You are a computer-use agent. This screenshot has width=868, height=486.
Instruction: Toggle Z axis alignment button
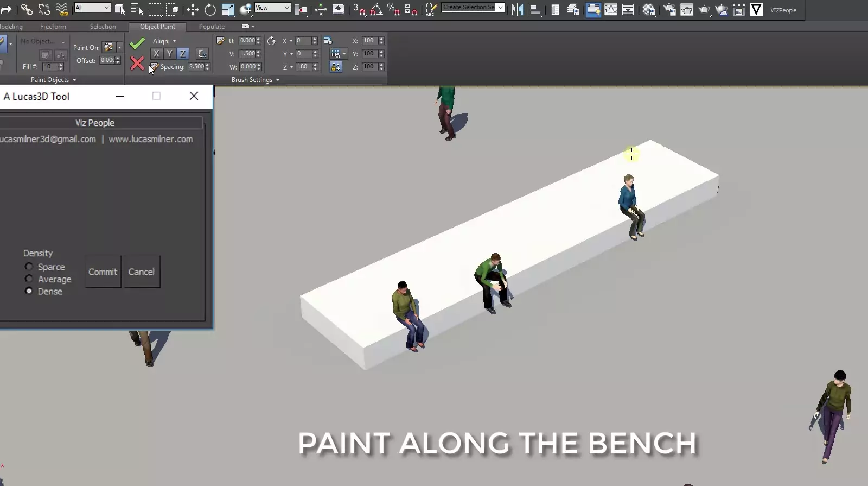(x=183, y=53)
